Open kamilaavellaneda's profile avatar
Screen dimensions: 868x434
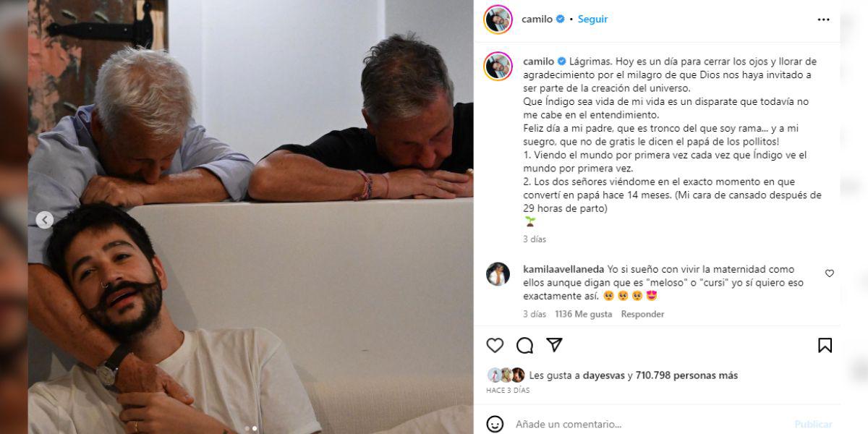point(498,274)
